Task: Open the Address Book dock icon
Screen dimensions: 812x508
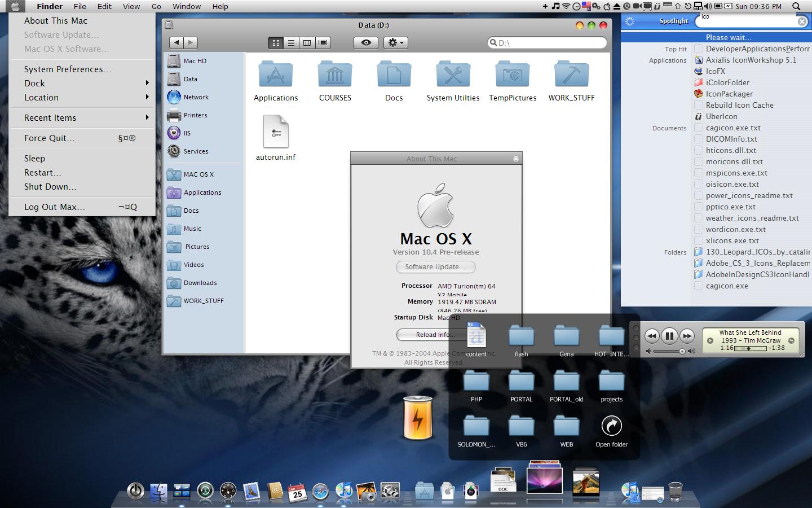Action: [275, 492]
